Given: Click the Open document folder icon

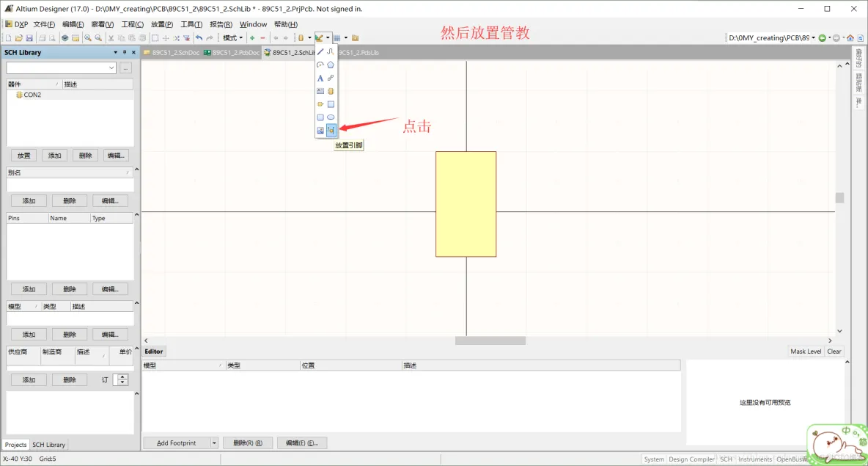Looking at the screenshot, I should (x=19, y=38).
